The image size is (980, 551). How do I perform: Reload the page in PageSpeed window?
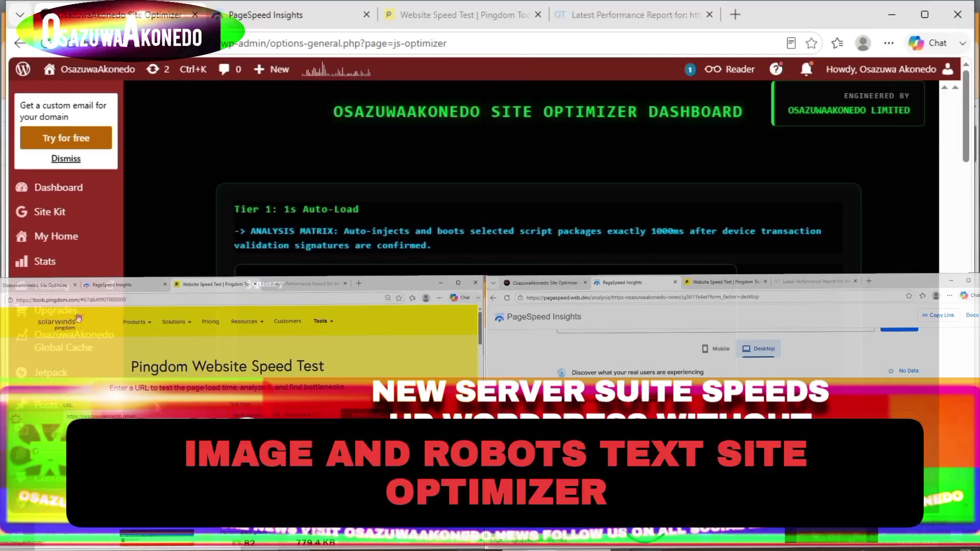coord(507,297)
